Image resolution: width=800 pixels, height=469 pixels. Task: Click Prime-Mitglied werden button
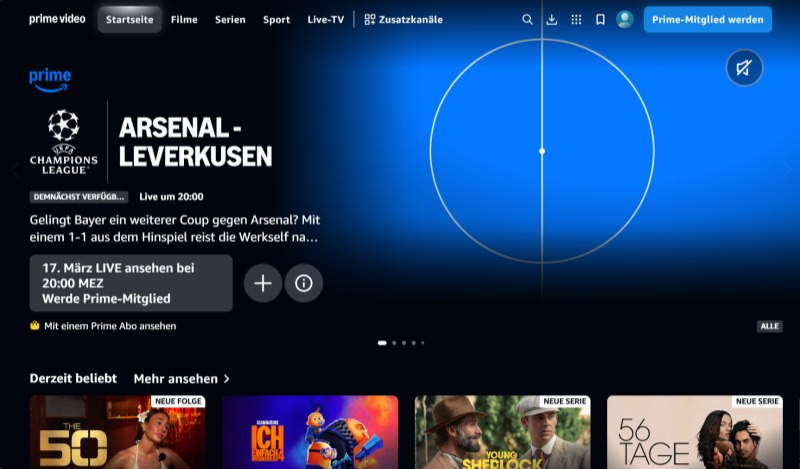click(708, 19)
